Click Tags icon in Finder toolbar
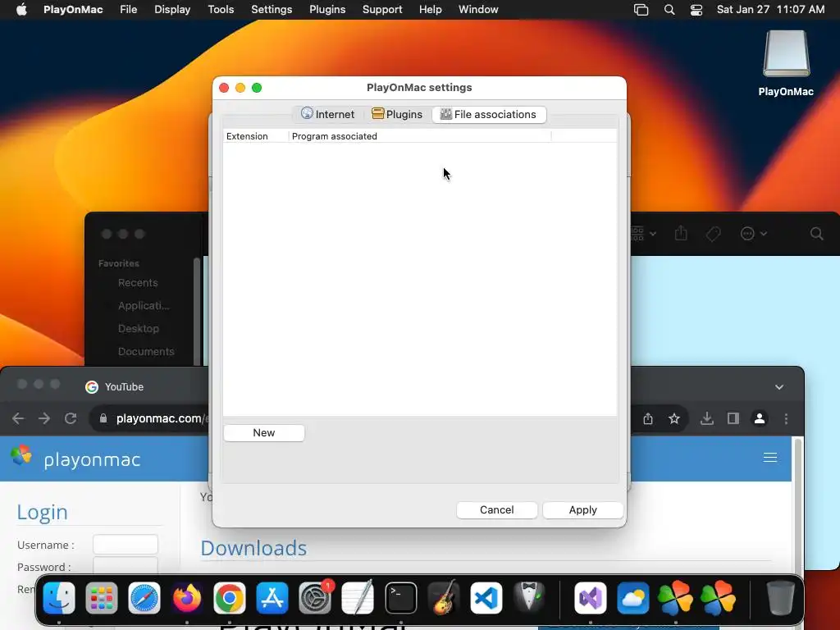The image size is (840, 630). pyautogui.click(x=713, y=234)
